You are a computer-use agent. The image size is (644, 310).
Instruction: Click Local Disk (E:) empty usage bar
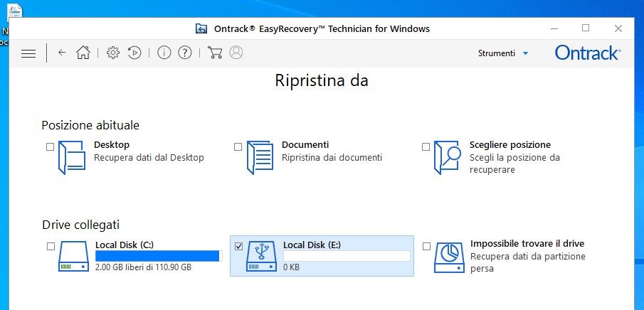[347, 256]
